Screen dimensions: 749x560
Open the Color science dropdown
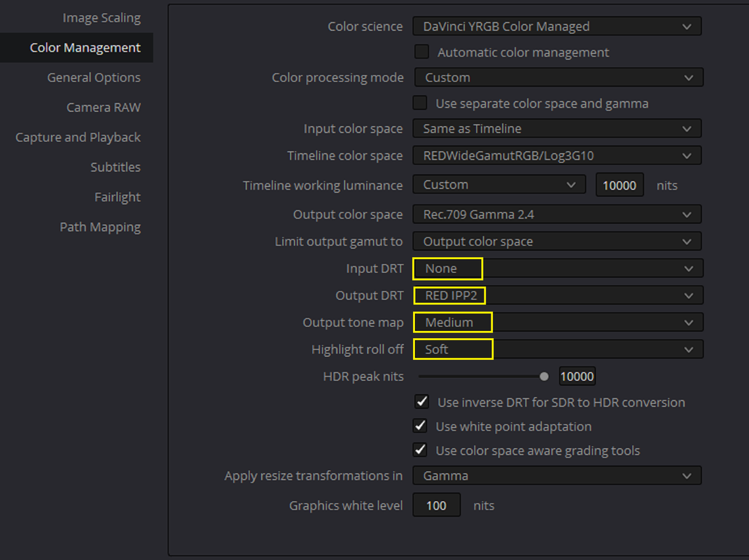[557, 27]
